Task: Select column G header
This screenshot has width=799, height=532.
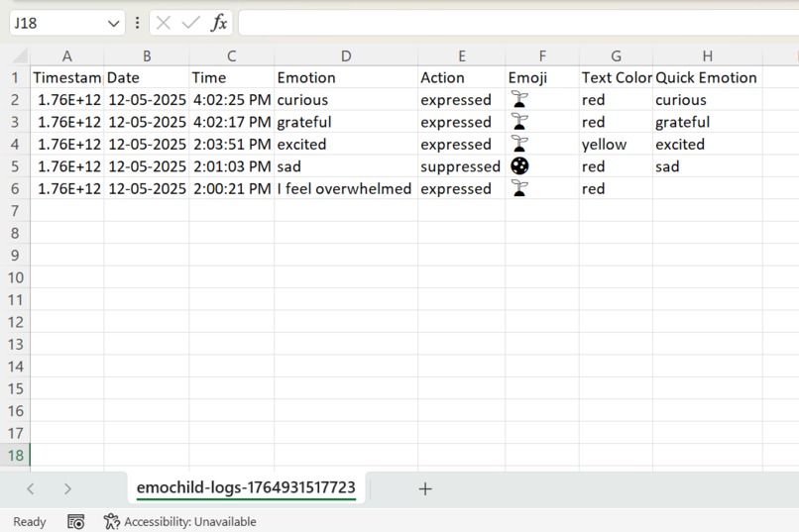Action: click(x=616, y=56)
